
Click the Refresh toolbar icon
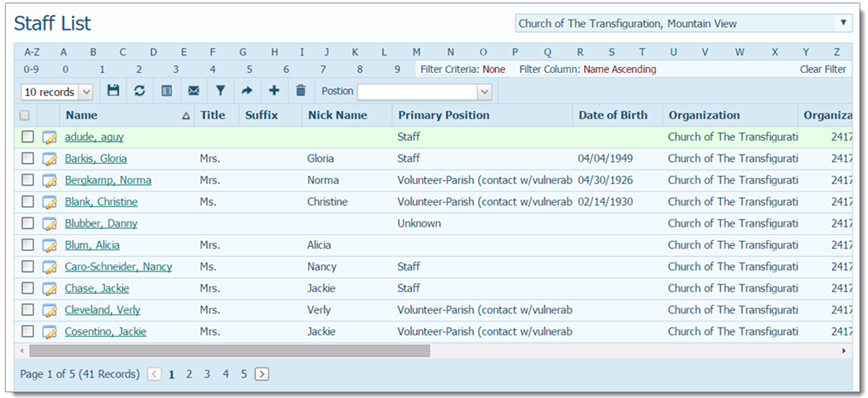coord(140,91)
